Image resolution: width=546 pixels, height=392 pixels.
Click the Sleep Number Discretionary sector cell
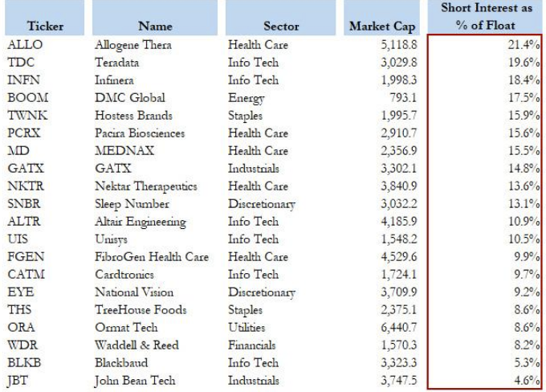[x=261, y=204]
